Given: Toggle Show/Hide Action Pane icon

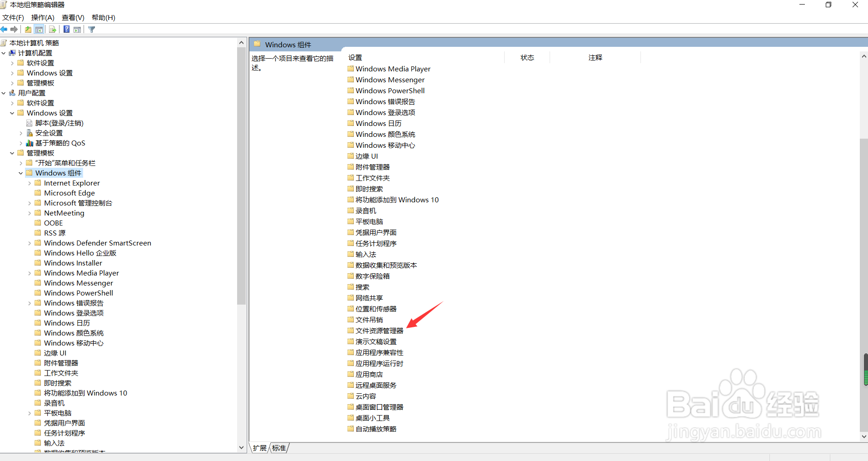Looking at the screenshot, I should pos(77,30).
